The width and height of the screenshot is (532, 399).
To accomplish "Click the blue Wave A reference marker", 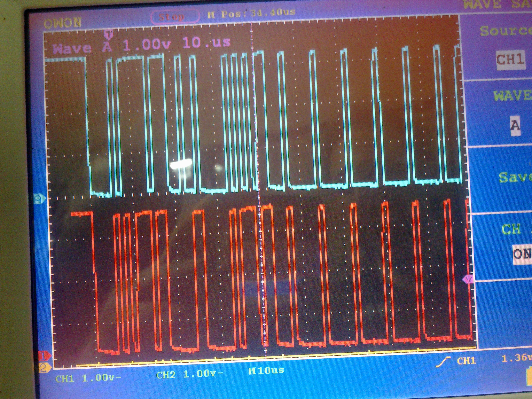I will point(40,199).
